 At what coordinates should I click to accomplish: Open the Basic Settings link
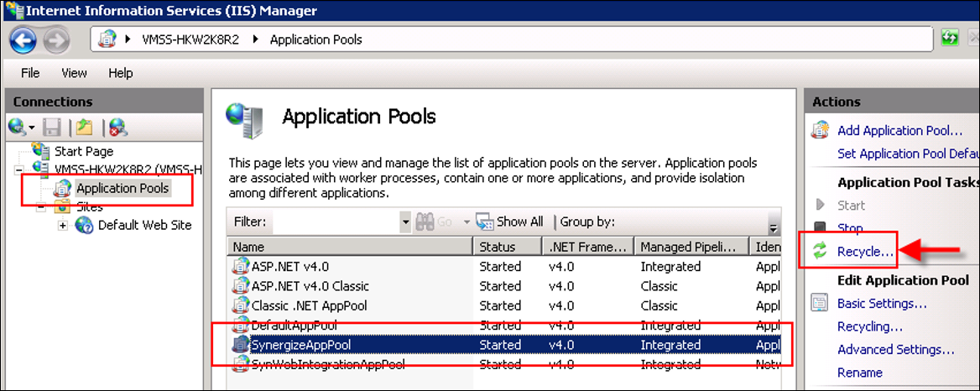[x=882, y=304]
